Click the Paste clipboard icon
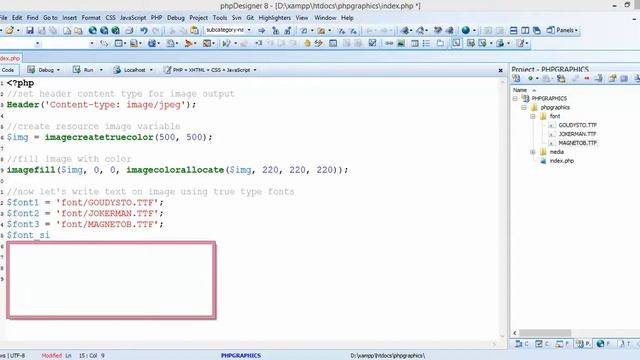Image resolution: width=640 pixels, height=360 pixels. click(194, 30)
